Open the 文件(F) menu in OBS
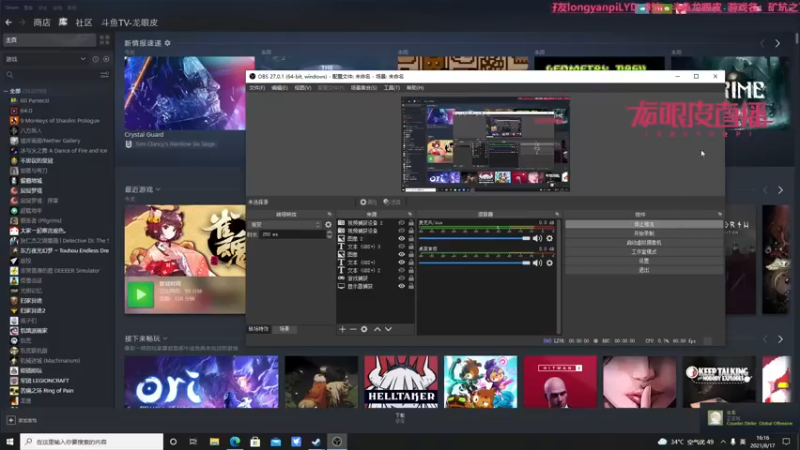 [257, 88]
